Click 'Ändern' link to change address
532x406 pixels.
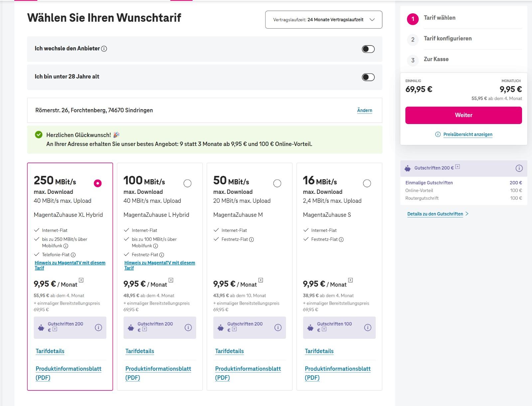click(x=364, y=110)
